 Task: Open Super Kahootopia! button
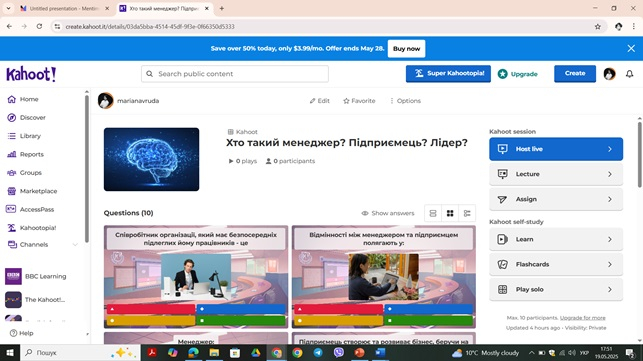click(448, 74)
